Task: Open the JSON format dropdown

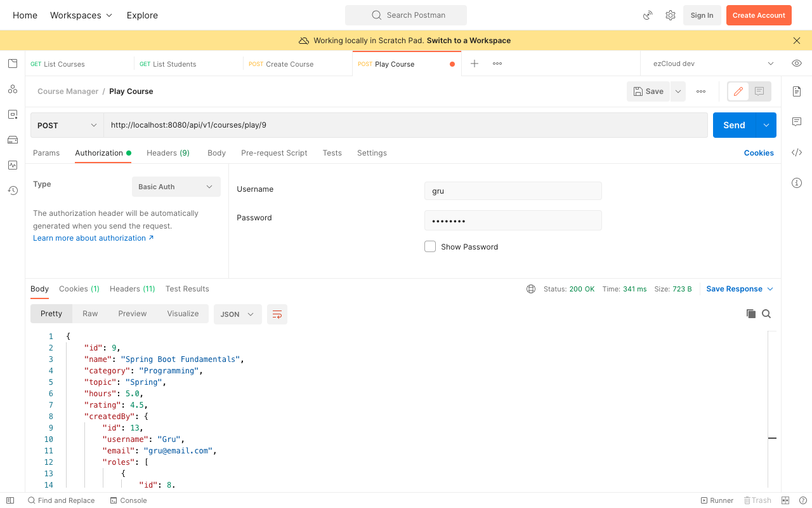Action: [x=238, y=314]
